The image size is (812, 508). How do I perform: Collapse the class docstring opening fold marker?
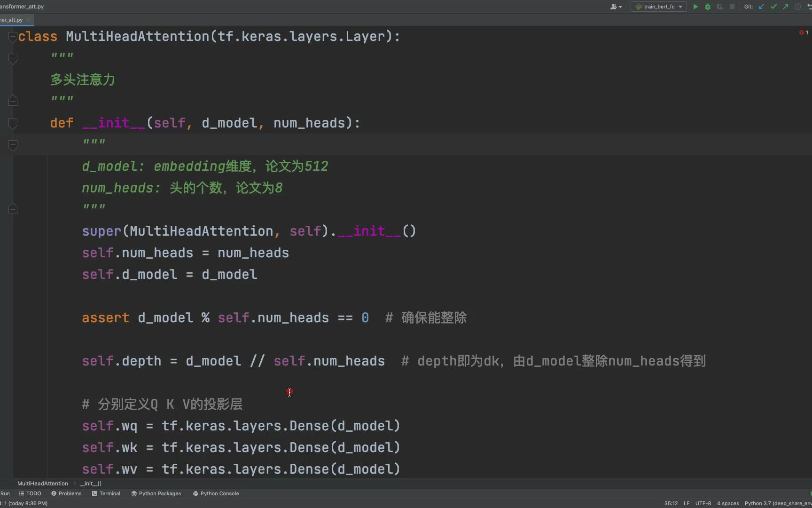pos(13,58)
